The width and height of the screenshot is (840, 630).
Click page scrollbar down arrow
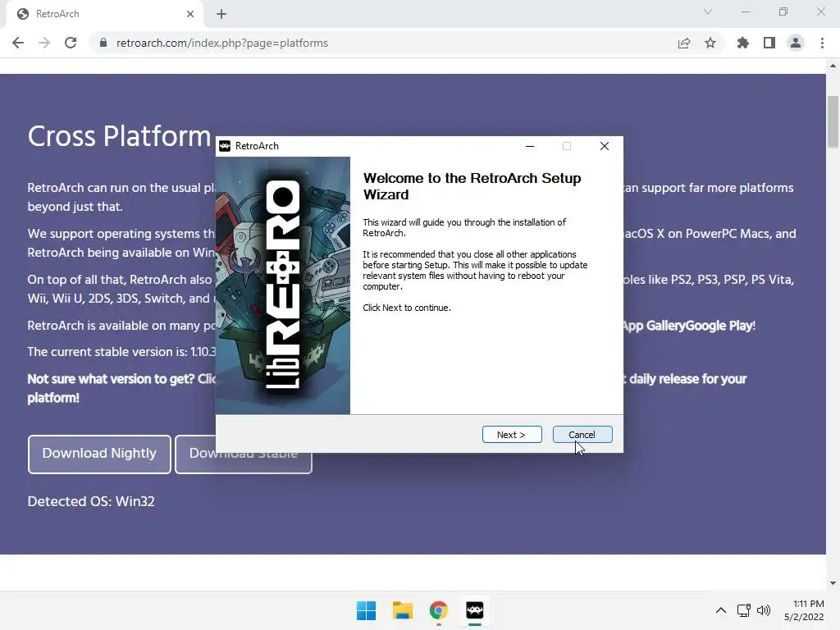[833, 583]
